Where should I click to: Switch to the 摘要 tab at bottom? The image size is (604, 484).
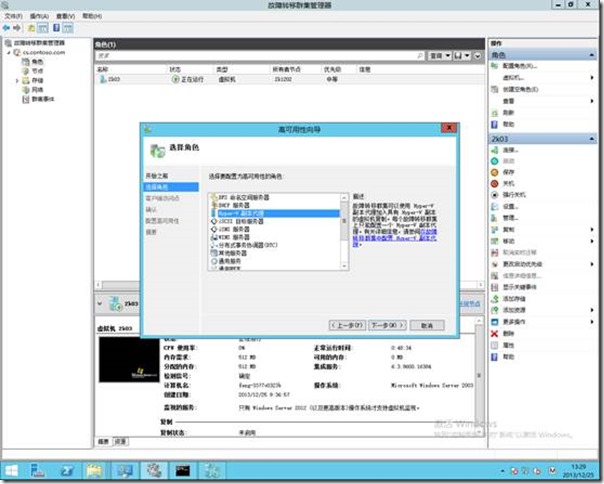[103, 441]
